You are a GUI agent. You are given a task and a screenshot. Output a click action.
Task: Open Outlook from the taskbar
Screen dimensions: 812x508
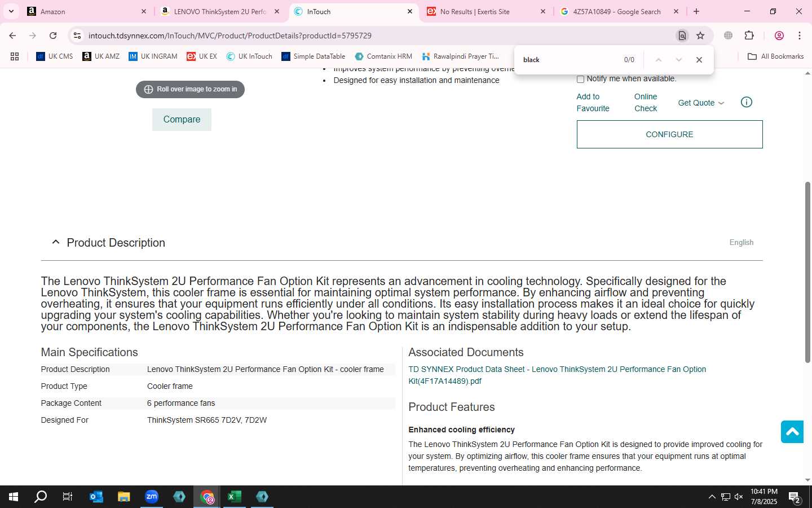coord(96,497)
